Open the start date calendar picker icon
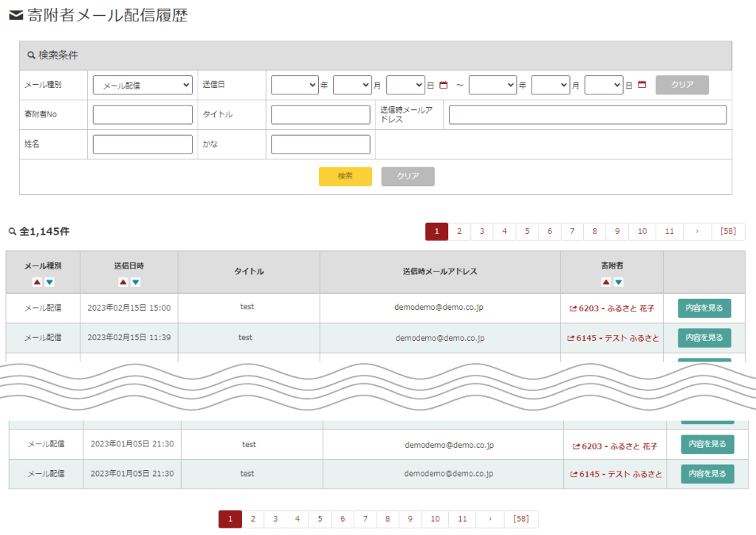 point(444,86)
